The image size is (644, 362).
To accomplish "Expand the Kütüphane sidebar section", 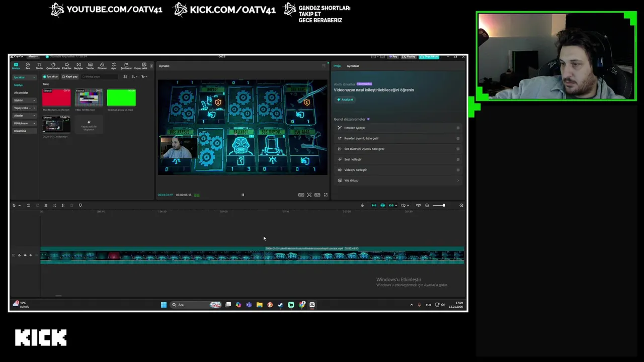I will pyautogui.click(x=25, y=123).
